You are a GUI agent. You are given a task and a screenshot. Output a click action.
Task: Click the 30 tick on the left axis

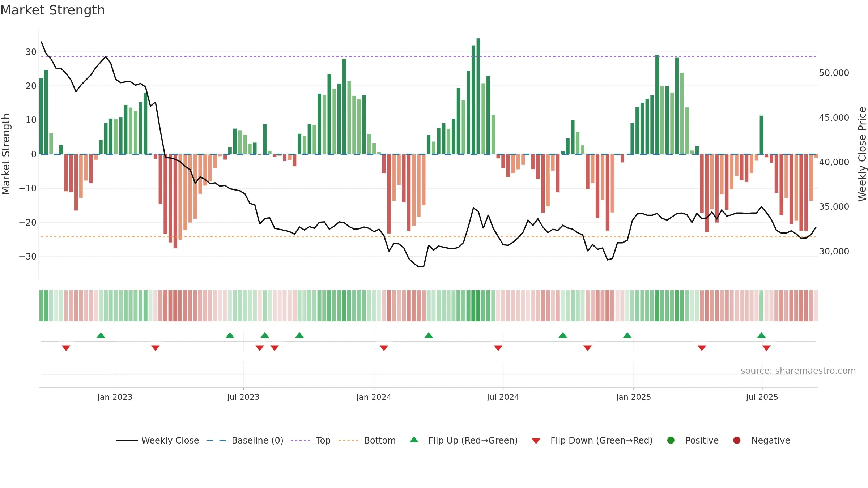click(x=31, y=52)
